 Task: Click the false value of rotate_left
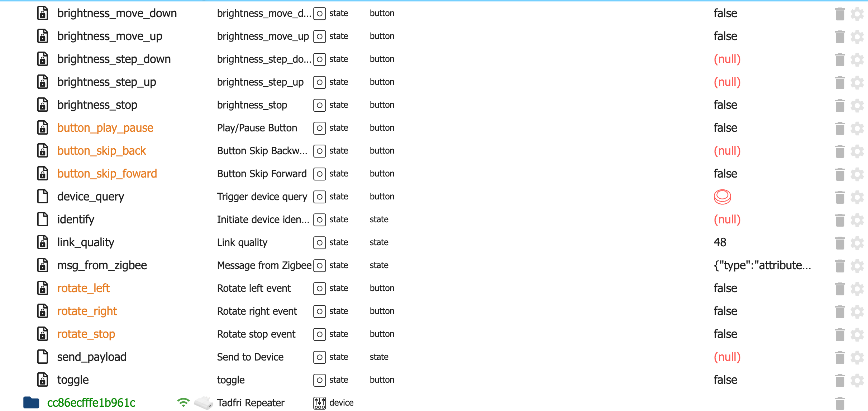(725, 288)
